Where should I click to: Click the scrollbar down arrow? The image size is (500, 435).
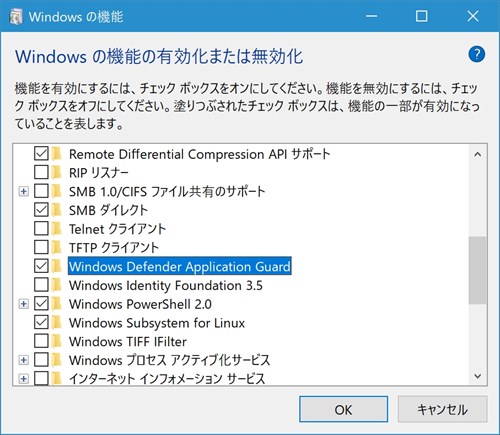(477, 376)
